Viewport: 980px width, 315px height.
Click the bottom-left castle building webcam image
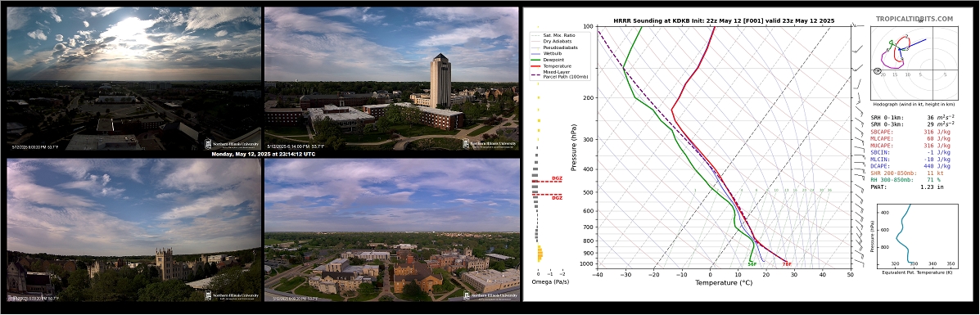133,230
